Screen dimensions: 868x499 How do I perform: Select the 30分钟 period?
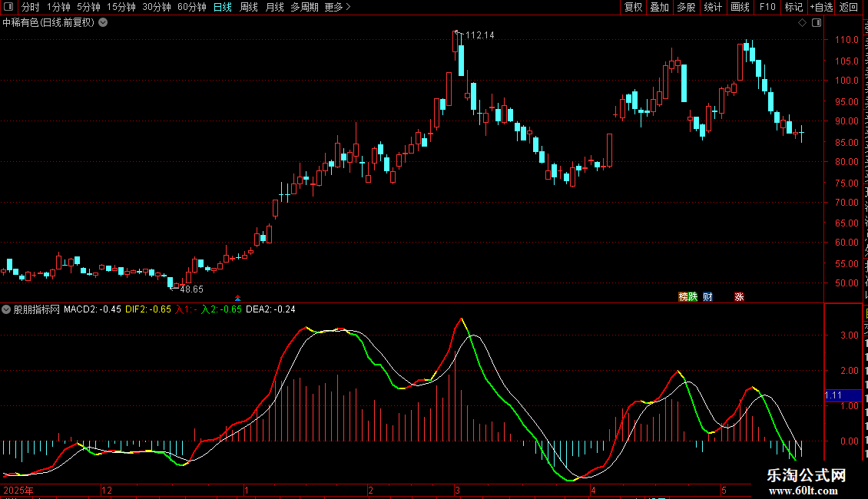157,7
